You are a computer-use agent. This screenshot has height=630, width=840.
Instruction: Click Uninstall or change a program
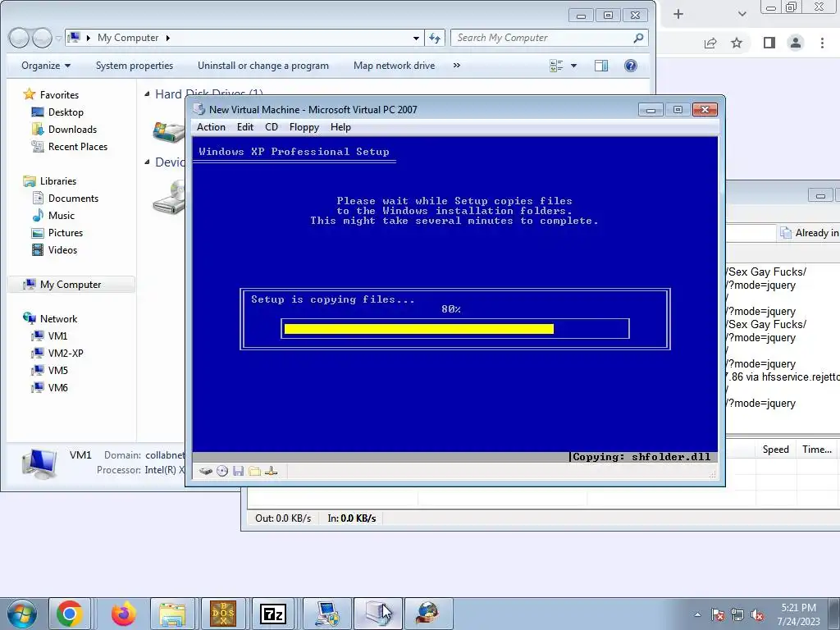click(x=263, y=66)
